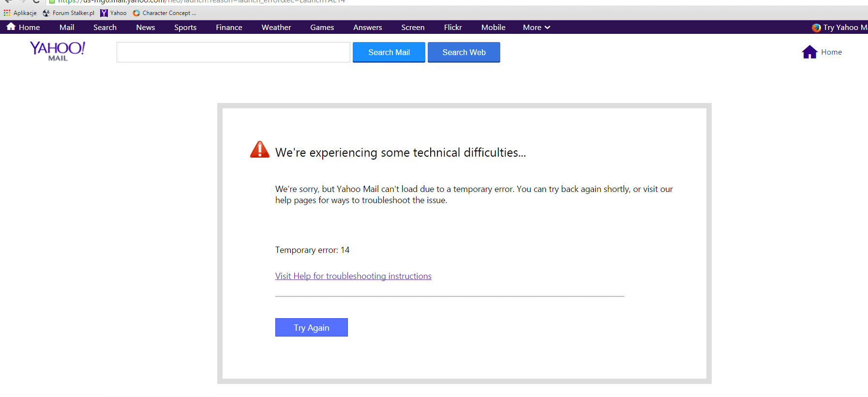This screenshot has height=397, width=868.
Task: Open Flickr from the navigation bar
Action: [453, 27]
